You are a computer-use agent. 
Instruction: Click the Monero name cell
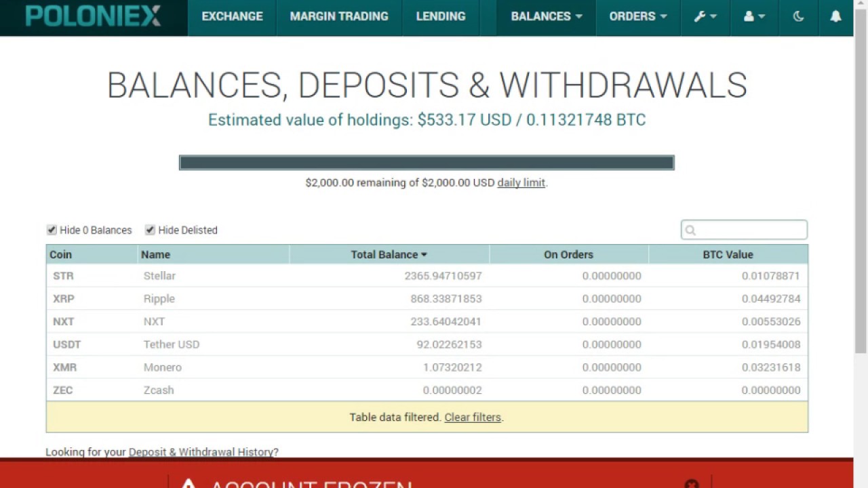(162, 367)
